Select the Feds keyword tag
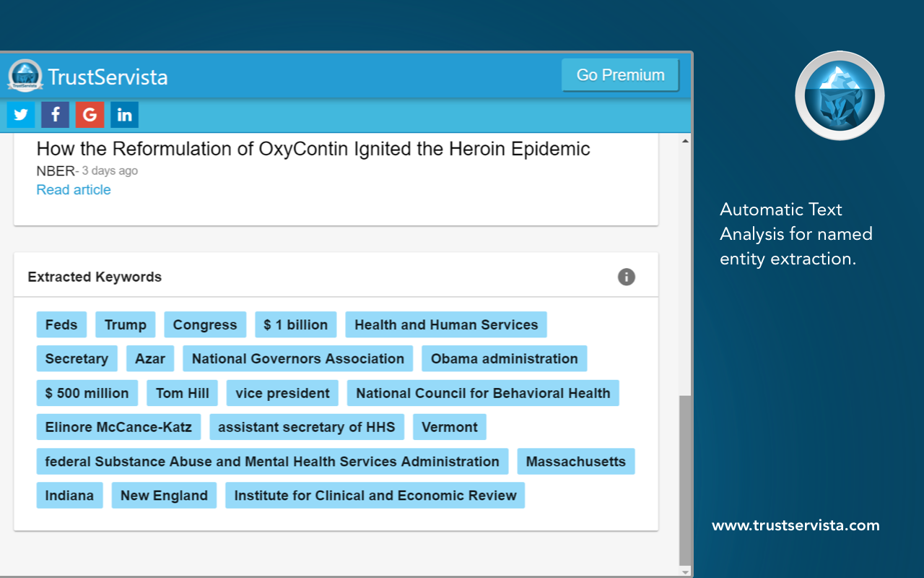The image size is (924, 578). click(61, 325)
